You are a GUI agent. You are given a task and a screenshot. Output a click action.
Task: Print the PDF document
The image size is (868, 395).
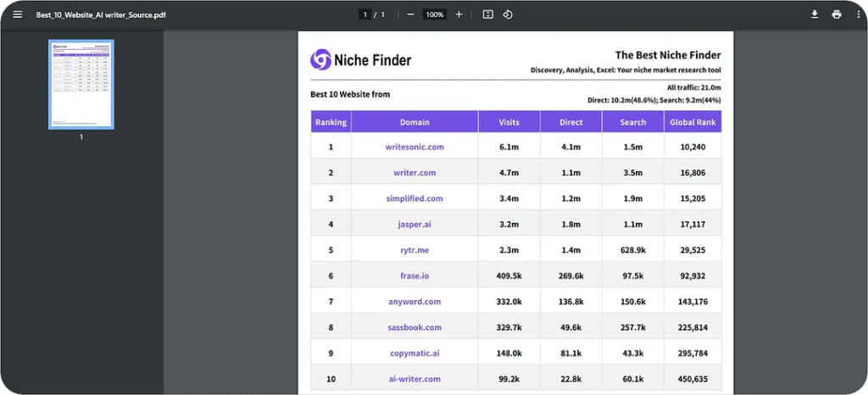837,14
